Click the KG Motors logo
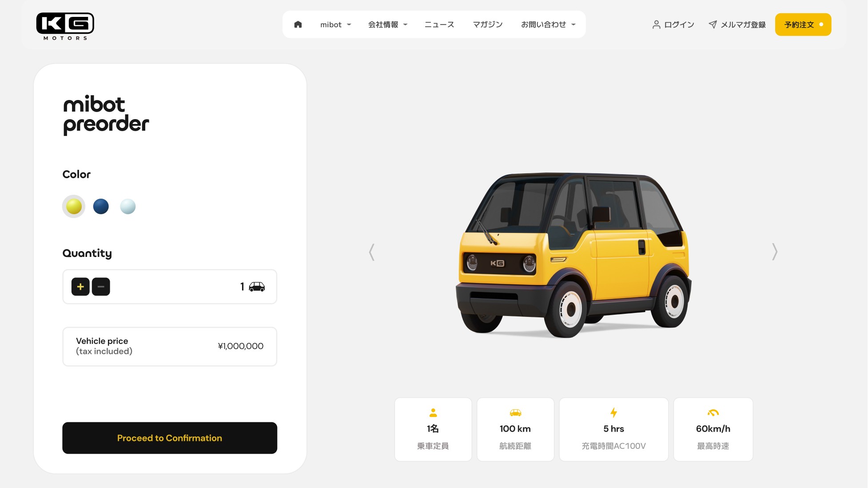868x488 pixels. point(65,26)
